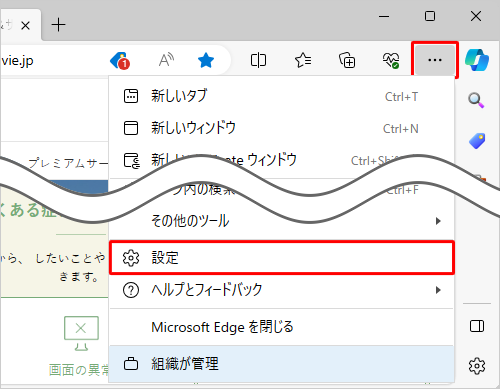Open sidebar customize gear icon

click(x=477, y=366)
